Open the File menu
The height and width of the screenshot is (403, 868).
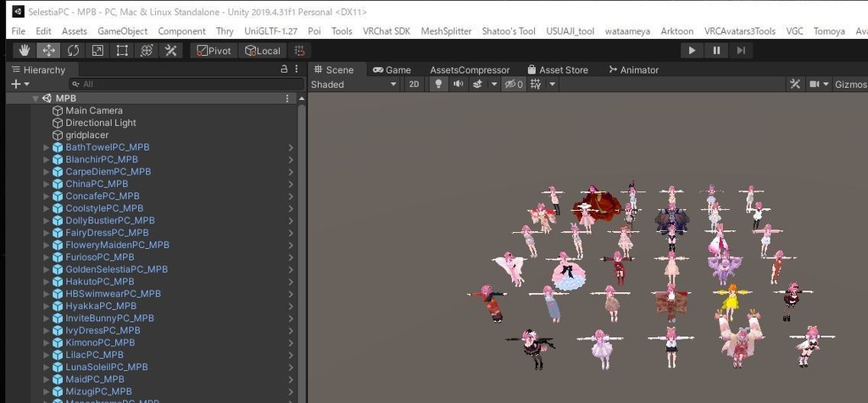[x=19, y=31]
